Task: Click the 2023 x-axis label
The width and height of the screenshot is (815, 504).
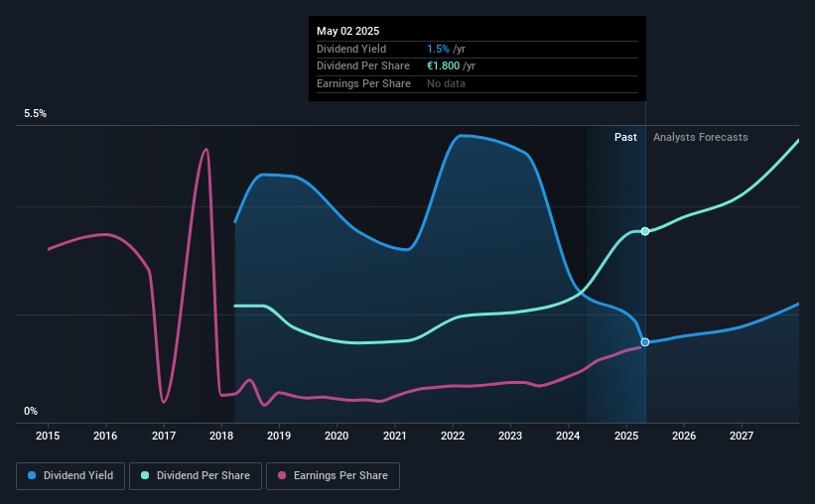Action: [510, 436]
